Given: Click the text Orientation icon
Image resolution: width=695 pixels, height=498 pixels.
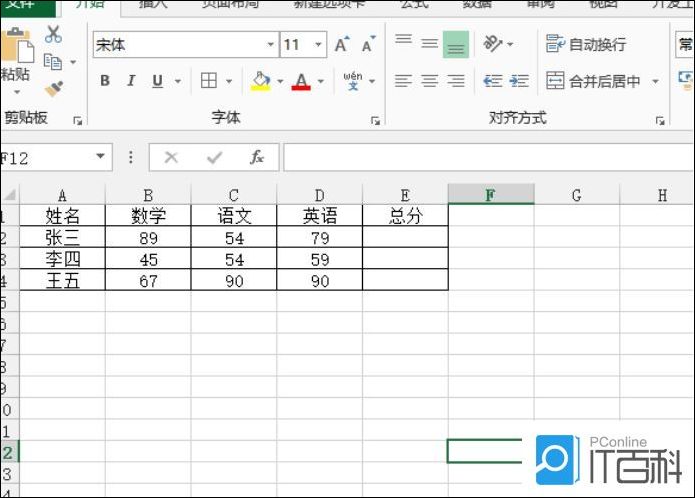Looking at the screenshot, I should pyautogui.click(x=493, y=44).
